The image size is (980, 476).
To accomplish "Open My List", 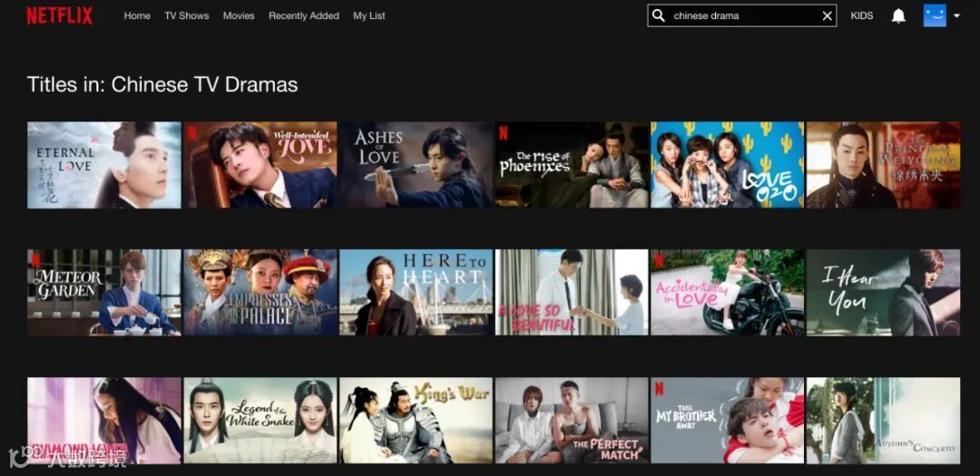I will pos(369,15).
